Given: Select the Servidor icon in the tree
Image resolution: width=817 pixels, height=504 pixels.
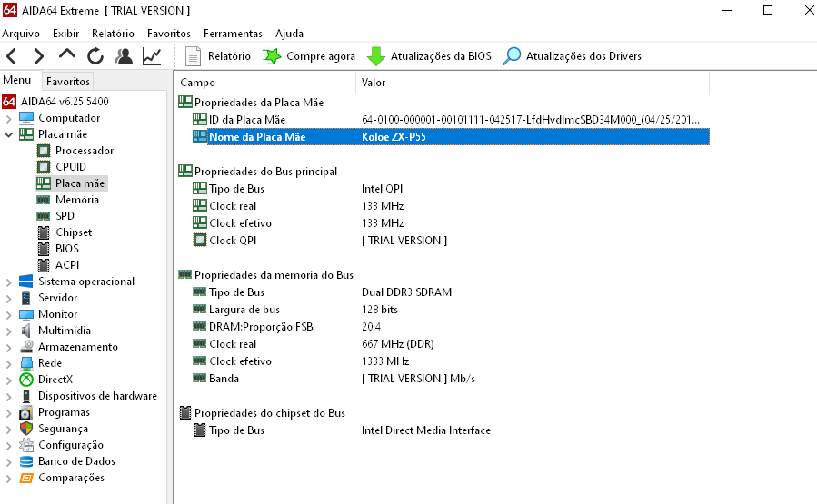Looking at the screenshot, I should click(x=26, y=298).
